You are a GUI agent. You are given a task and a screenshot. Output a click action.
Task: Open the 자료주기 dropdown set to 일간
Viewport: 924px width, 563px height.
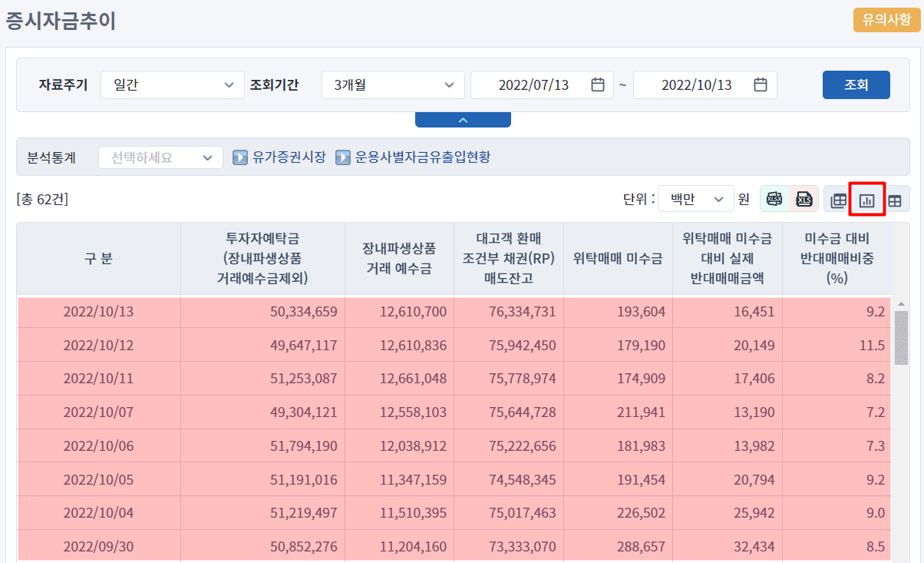point(172,84)
